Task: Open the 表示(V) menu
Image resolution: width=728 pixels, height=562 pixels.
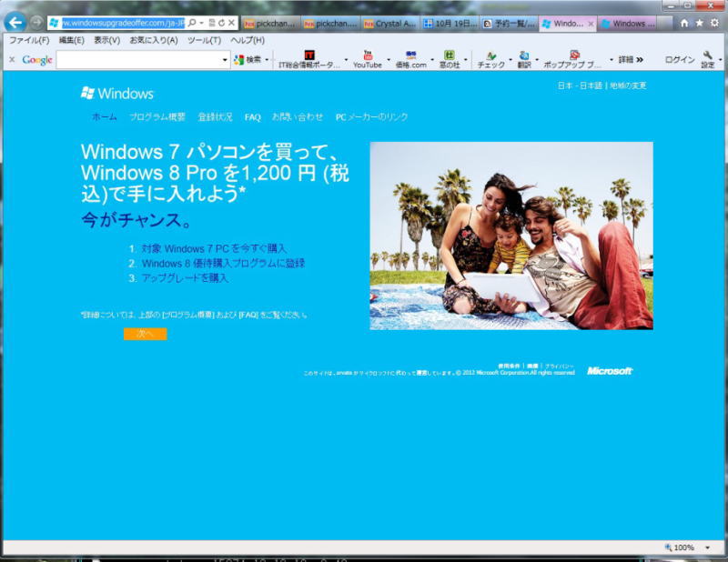Action: 106,40
